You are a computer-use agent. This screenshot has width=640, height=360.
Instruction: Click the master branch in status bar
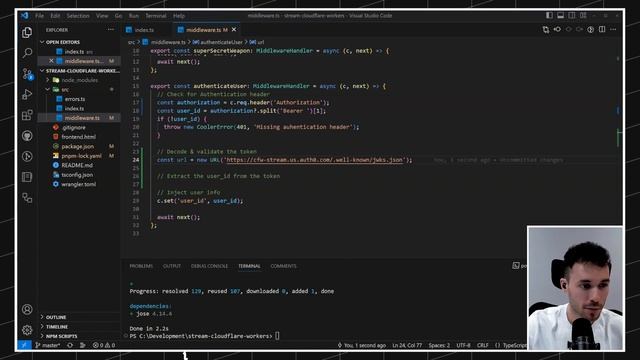[x=48, y=345]
